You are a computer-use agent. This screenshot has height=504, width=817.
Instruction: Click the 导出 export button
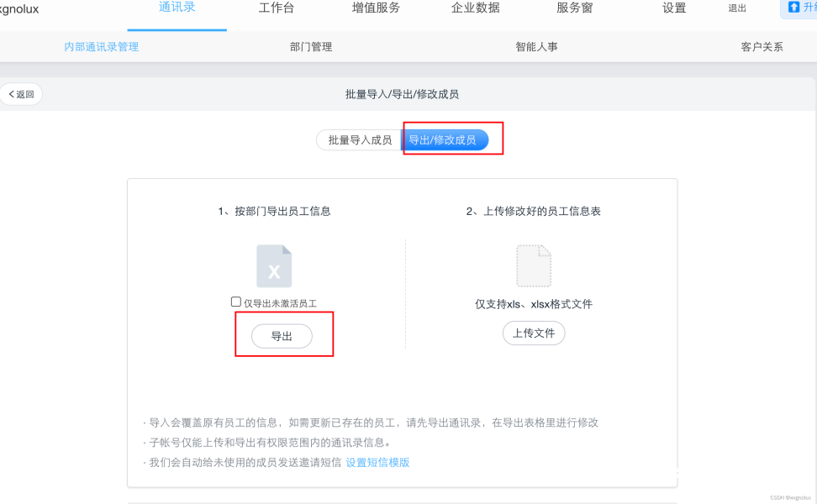pyautogui.click(x=282, y=336)
